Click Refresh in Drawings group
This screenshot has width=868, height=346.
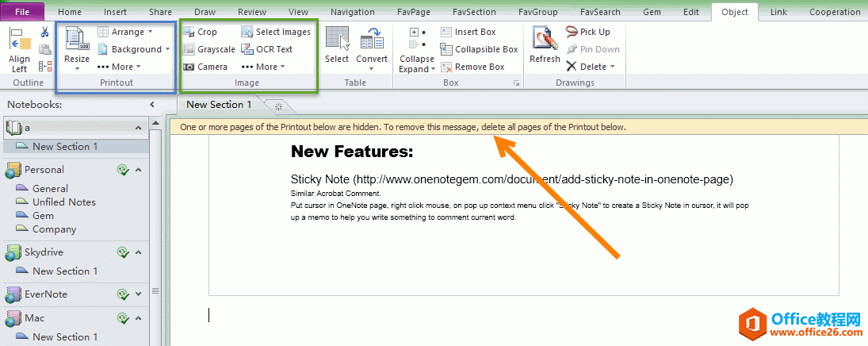[545, 45]
